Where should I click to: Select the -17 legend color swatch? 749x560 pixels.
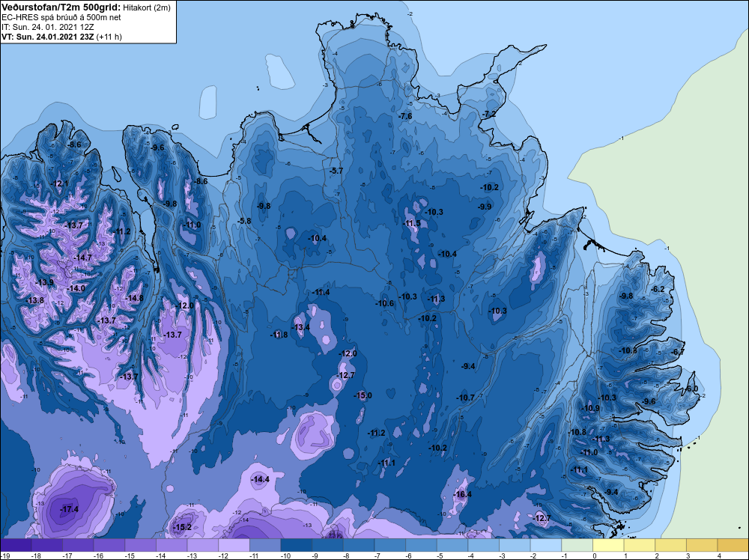coord(78,545)
